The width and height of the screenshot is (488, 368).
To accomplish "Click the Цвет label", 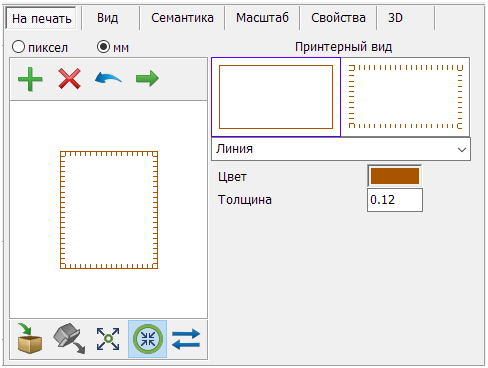I will click(232, 177).
